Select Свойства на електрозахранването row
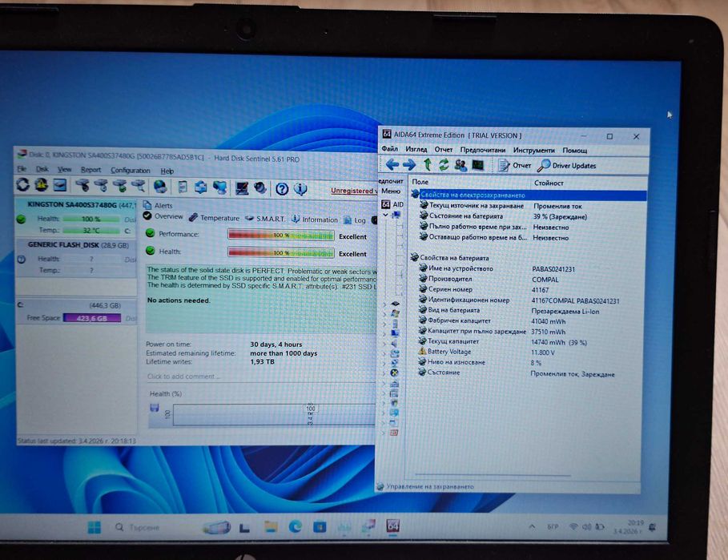 (x=529, y=195)
